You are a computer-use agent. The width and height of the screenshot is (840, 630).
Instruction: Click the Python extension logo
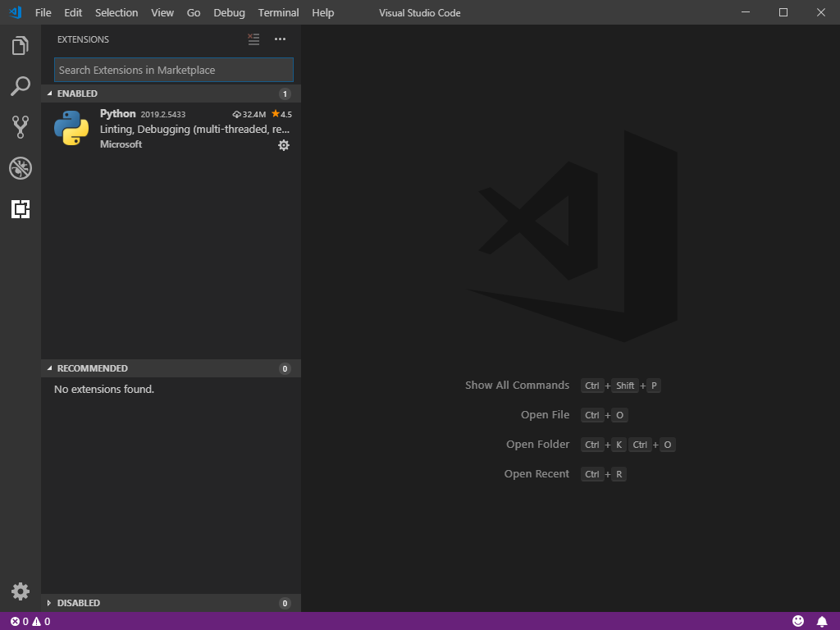pos(71,128)
